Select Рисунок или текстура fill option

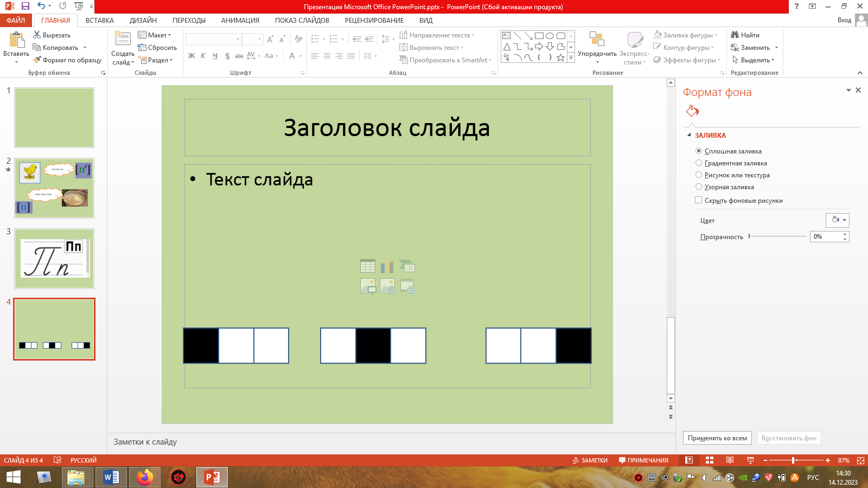coord(699,175)
